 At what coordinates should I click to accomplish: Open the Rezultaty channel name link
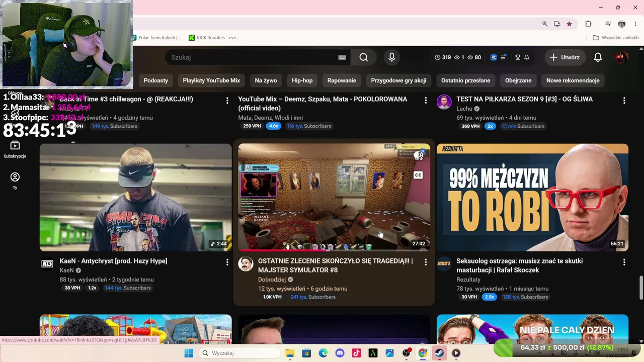click(468, 280)
